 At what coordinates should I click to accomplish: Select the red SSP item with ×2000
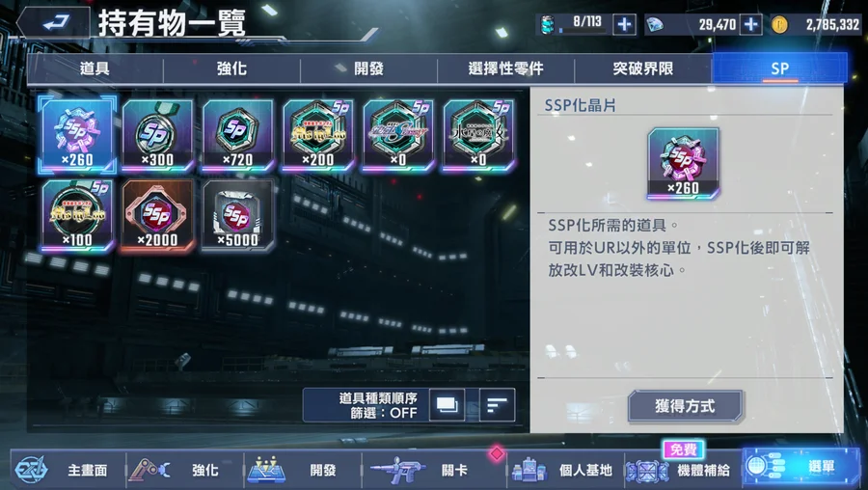tap(158, 215)
